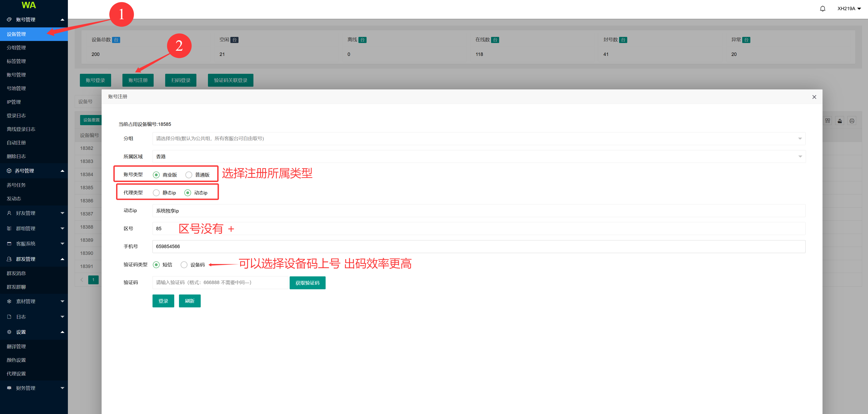Click the 手机号 phone number input field
The image size is (868, 414).
[x=479, y=246]
